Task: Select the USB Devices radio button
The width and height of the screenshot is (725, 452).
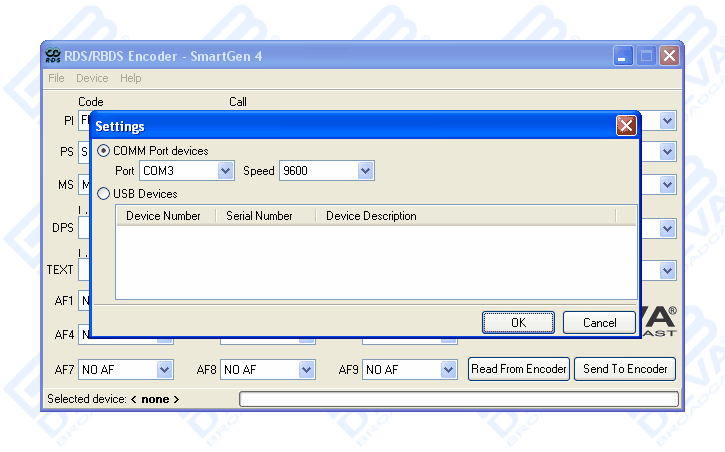Action: (104, 194)
